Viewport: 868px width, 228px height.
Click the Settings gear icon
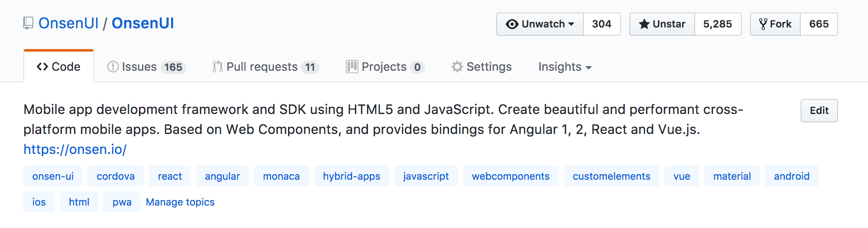point(457,67)
